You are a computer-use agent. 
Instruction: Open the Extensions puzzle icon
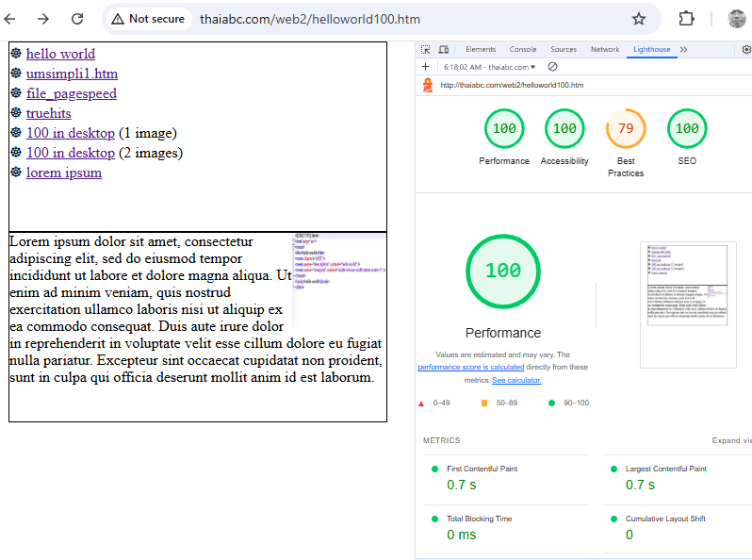point(686,19)
